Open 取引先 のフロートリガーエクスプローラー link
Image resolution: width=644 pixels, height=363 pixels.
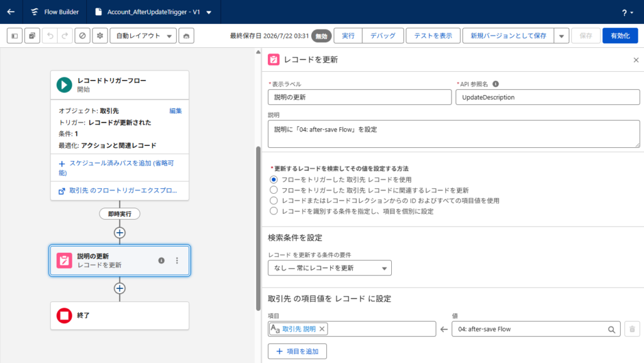123,191
